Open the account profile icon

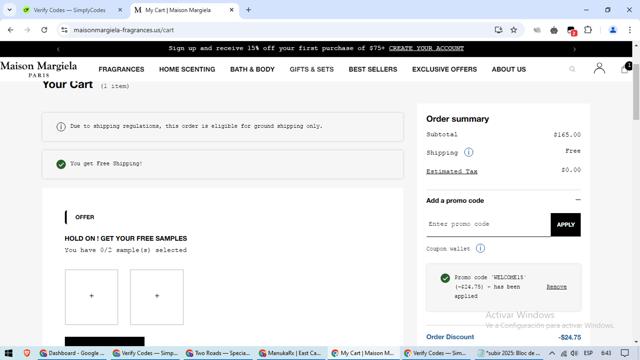(599, 68)
